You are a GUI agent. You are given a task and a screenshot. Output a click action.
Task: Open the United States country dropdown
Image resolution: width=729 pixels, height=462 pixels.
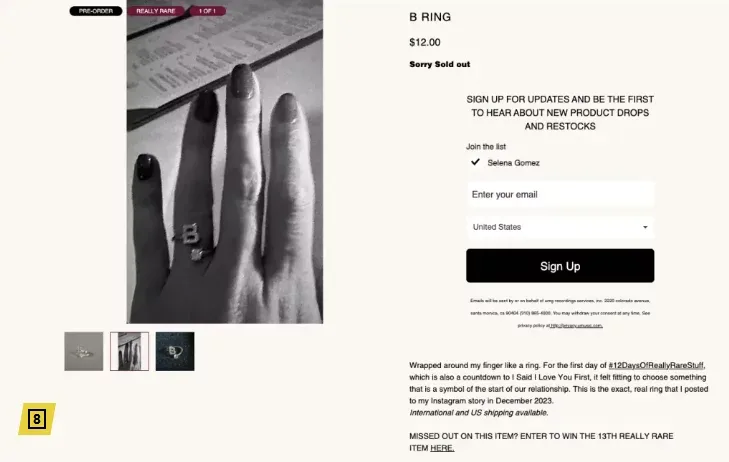point(560,227)
